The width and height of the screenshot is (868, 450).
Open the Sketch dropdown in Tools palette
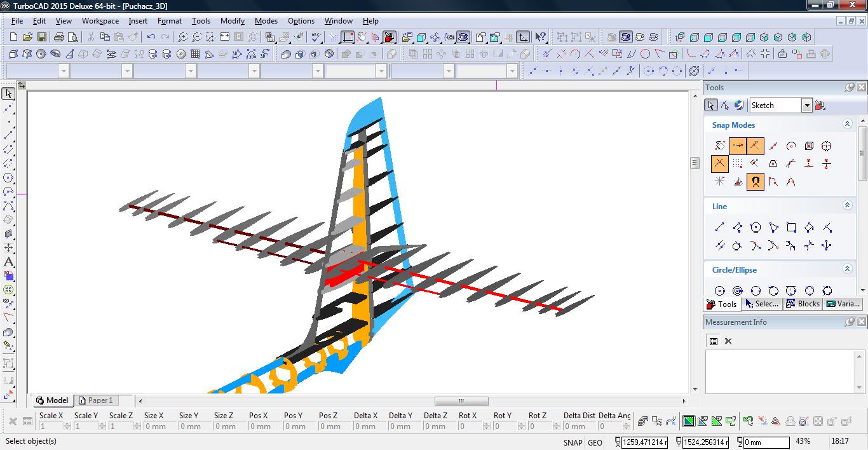point(806,106)
